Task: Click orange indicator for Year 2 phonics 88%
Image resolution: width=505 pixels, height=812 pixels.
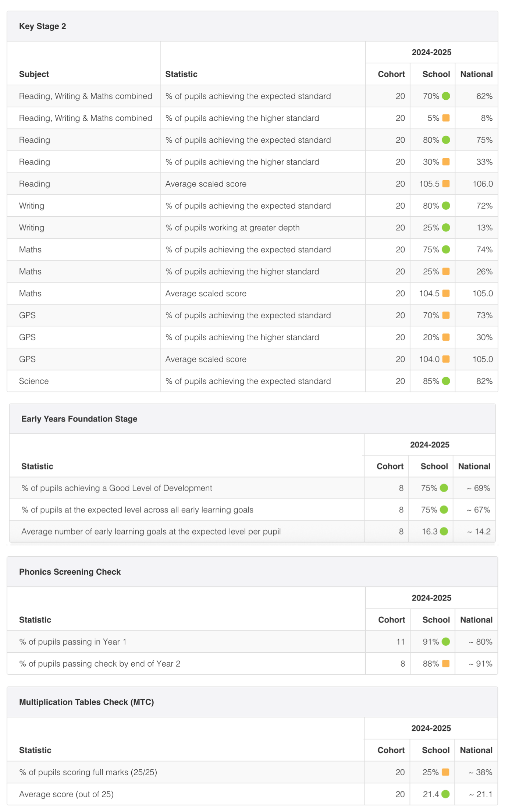Action: pos(446,663)
